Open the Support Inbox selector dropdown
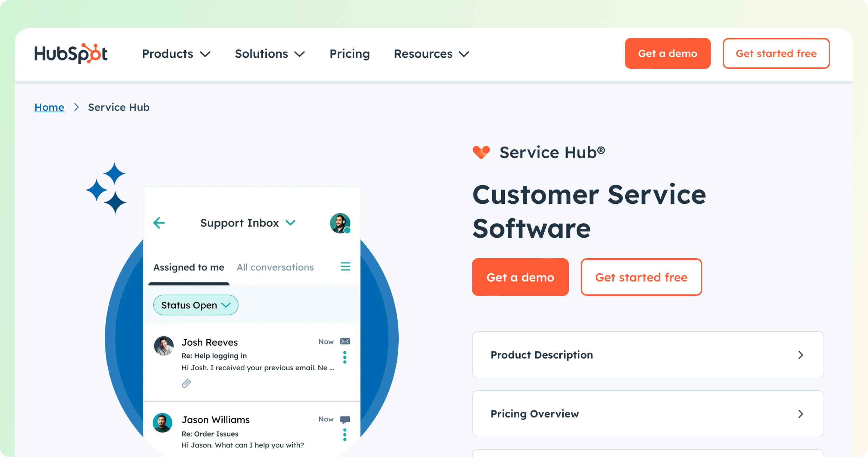The width and height of the screenshot is (868, 457). click(x=248, y=223)
